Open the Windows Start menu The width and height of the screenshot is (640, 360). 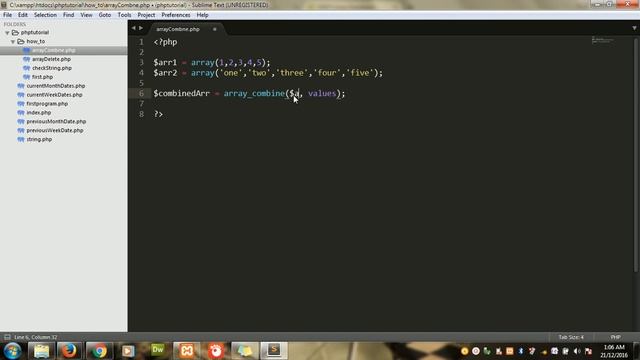(12, 351)
